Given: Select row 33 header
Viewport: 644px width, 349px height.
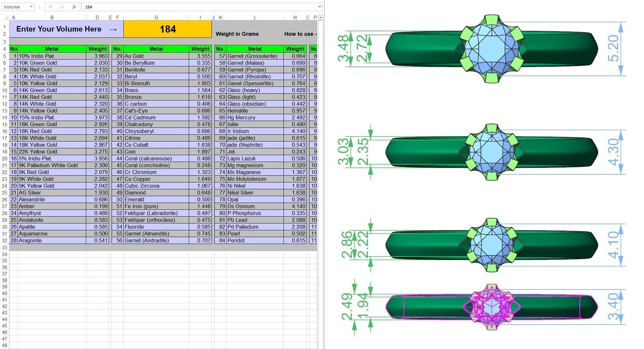Looking at the screenshot, I should click(5, 248).
